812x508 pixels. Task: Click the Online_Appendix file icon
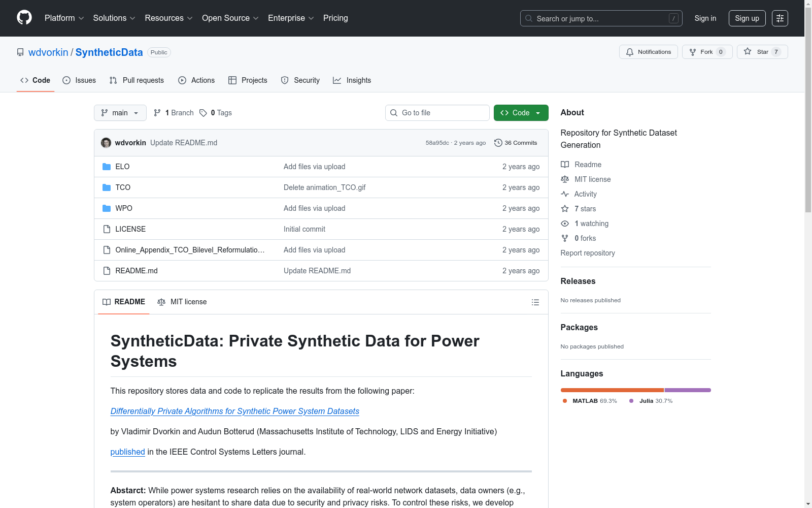(107, 250)
